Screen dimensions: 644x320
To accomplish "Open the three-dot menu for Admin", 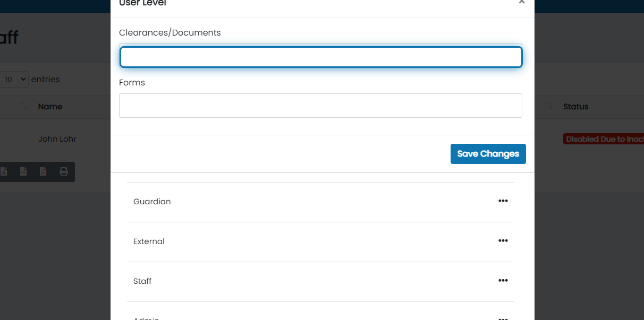I will click(x=503, y=318).
